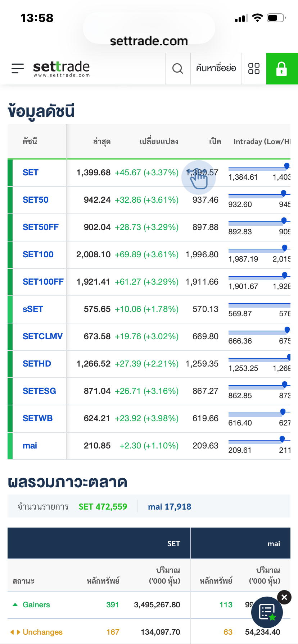Open the hamburger navigation menu
Image resolution: width=298 pixels, height=644 pixels.
tap(18, 68)
